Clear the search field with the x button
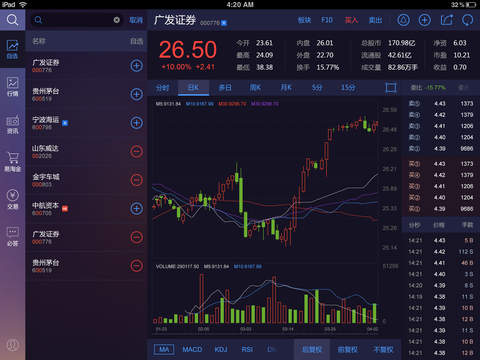Screen dimensions: 480x360 pyautogui.click(x=117, y=20)
